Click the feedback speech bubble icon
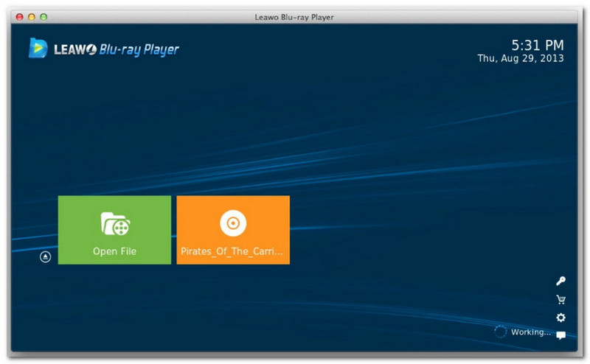The width and height of the screenshot is (590, 364). (560, 335)
